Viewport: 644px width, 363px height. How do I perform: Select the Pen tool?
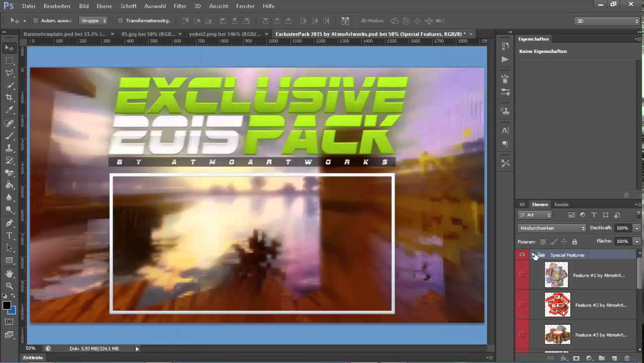tap(10, 223)
